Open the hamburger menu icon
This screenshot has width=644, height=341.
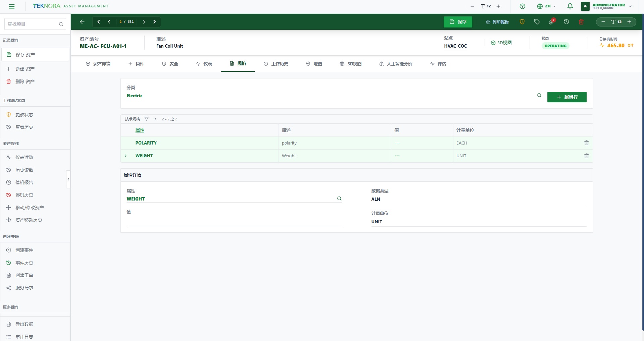[12, 6]
